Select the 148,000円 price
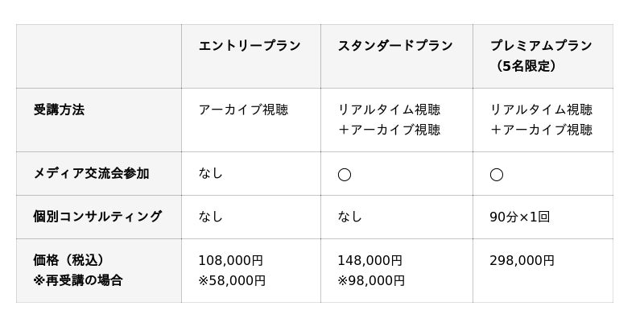The height and width of the screenshot is (327, 644). [370, 260]
